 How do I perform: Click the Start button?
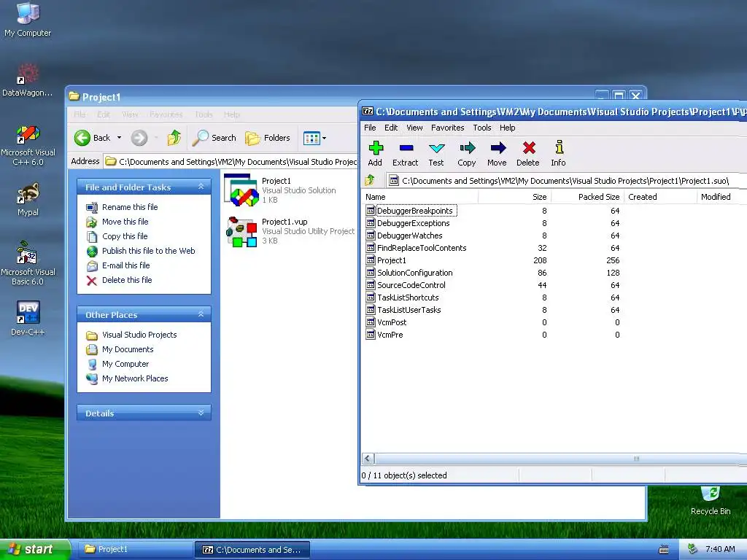[x=34, y=549]
